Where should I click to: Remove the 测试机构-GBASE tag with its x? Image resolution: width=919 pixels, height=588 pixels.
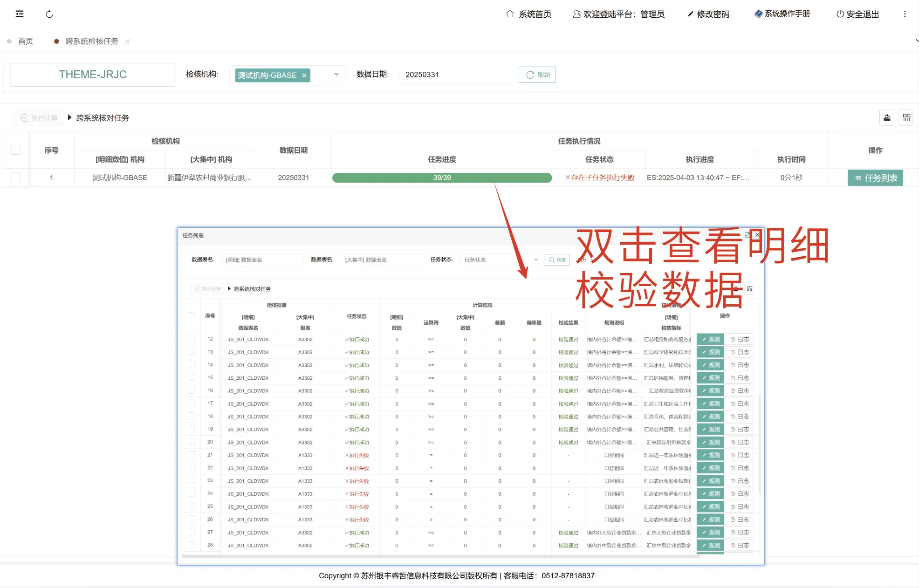pos(304,75)
